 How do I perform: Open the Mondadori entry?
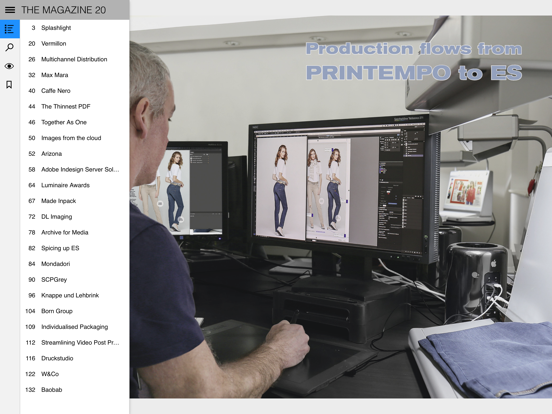tap(75, 264)
